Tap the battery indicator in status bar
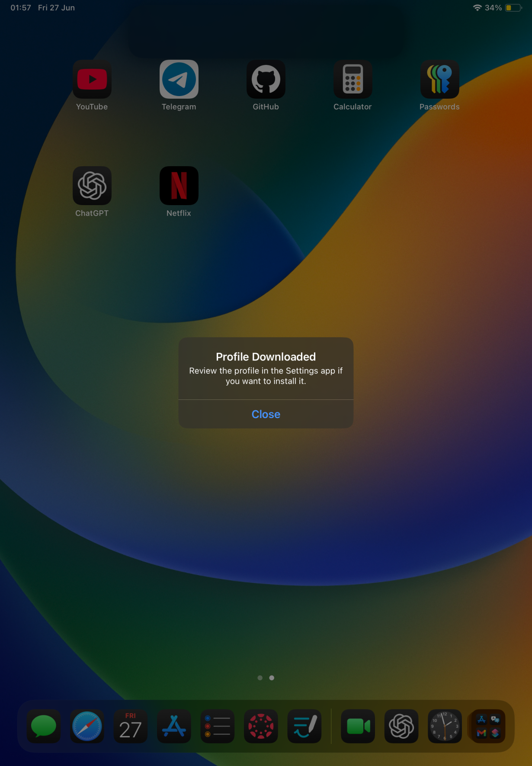532x766 pixels. (x=513, y=8)
